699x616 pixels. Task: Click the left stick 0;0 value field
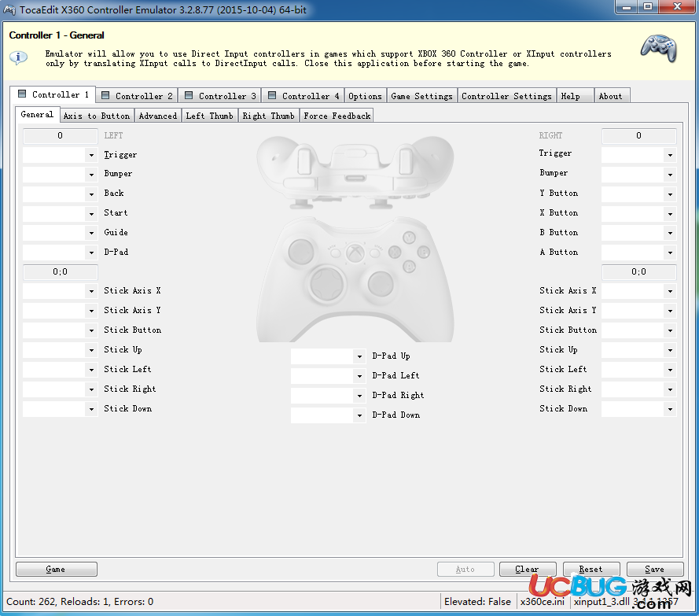click(61, 272)
